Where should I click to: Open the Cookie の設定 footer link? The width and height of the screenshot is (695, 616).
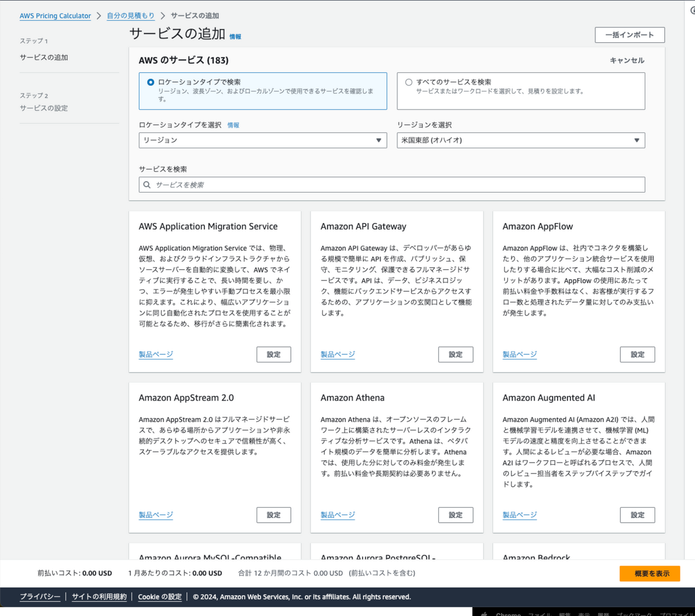click(x=160, y=597)
